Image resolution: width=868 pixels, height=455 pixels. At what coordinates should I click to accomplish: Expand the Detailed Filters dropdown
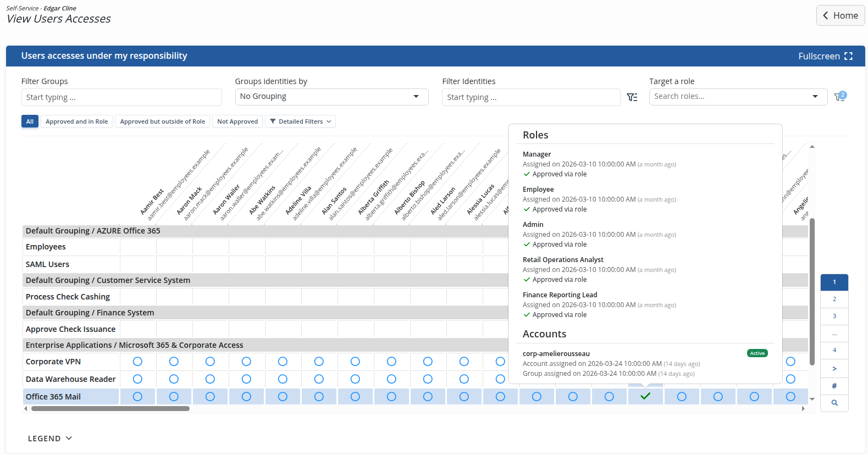click(x=300, y=121)
